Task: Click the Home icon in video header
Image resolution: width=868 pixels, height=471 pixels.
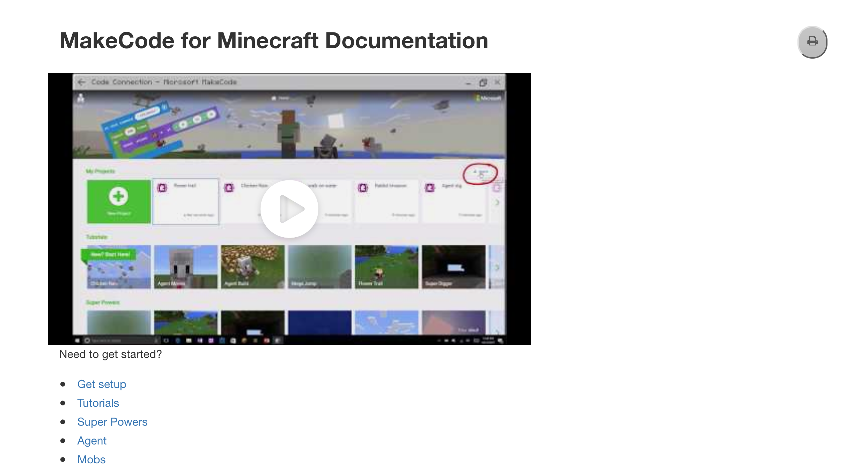Action: pyautogui.click(x=274, y=98)
